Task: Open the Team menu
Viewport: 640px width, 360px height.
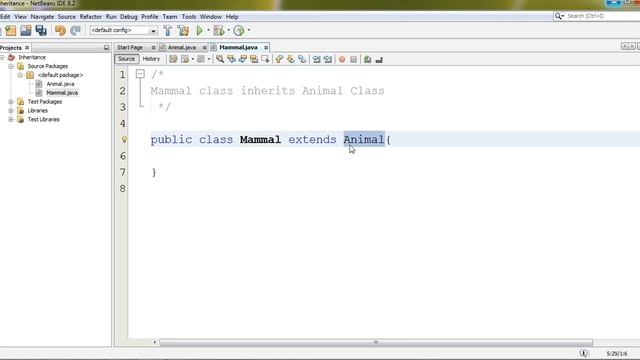Action: [170, 17]
